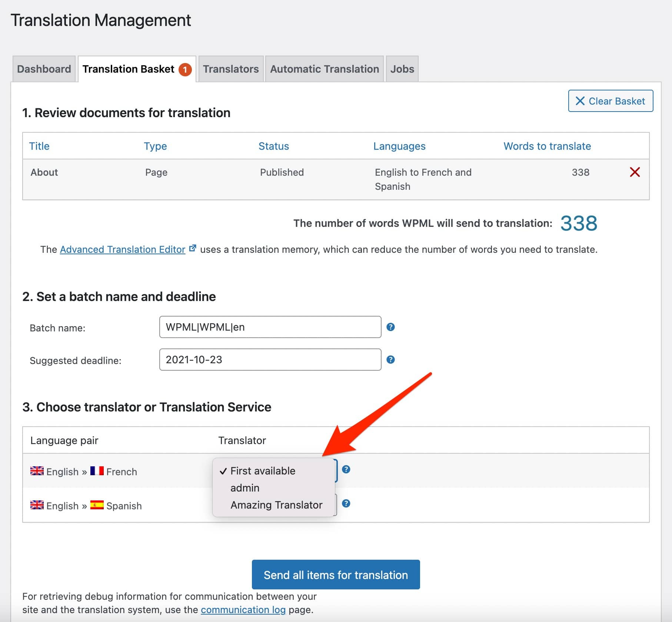Switch to the Dashboard tab

44,69
